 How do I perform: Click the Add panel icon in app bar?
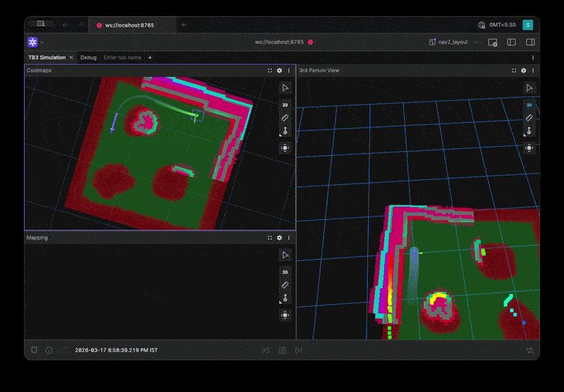click(x=492, y=42)
